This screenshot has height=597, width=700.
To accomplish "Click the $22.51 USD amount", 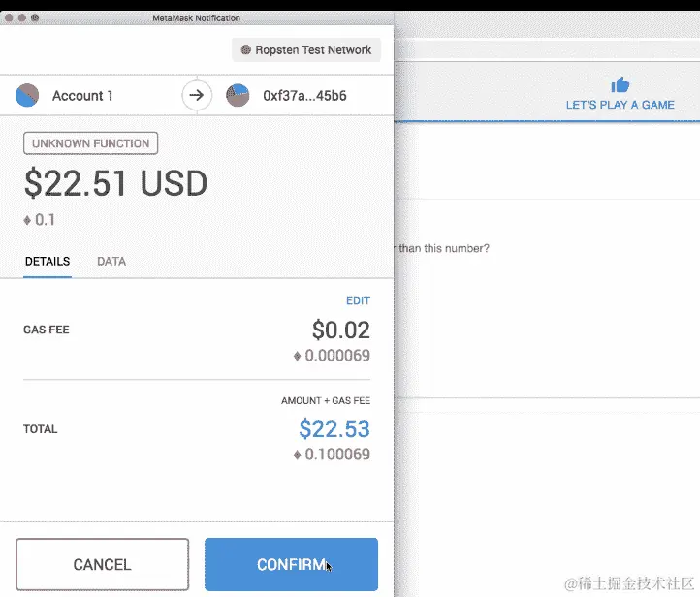I will [x=116, y=183].
